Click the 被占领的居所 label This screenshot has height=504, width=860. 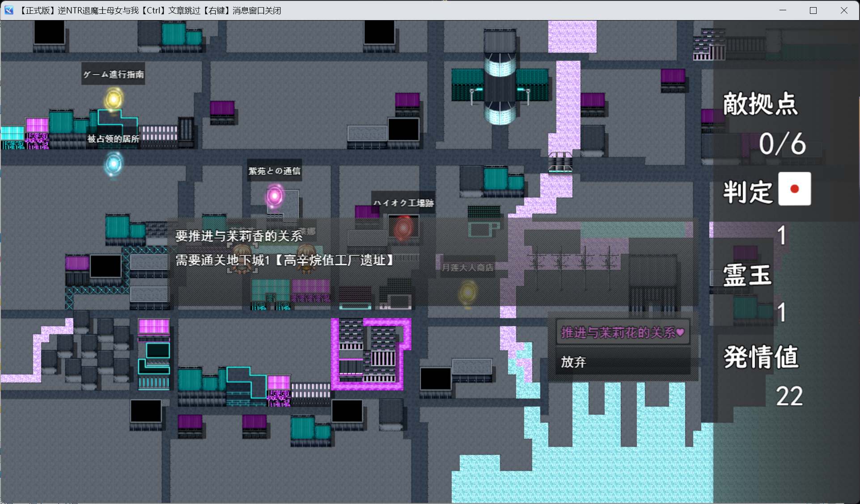pyautogui.click(x=113, y=139)
